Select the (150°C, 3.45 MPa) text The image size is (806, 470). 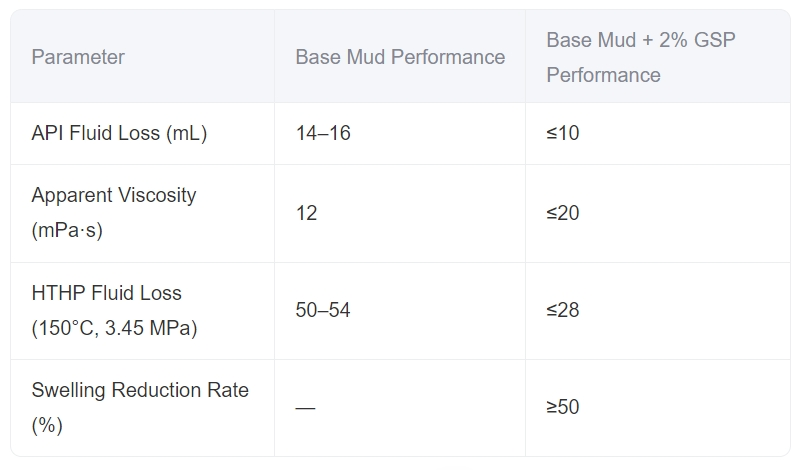point(114,328)
